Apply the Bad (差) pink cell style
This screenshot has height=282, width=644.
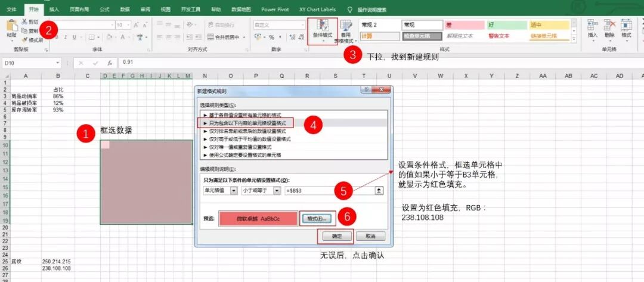464,25
